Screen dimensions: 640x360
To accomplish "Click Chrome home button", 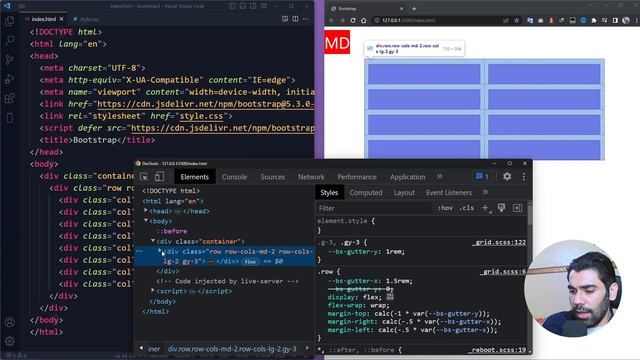I will [364, 20].
